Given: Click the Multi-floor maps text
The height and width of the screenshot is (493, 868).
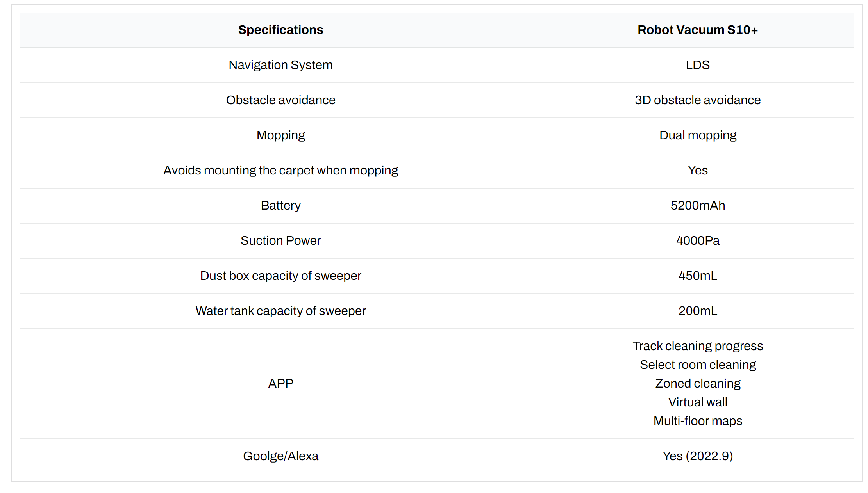Looking at the screenshot, I should [x=698, y=421].
